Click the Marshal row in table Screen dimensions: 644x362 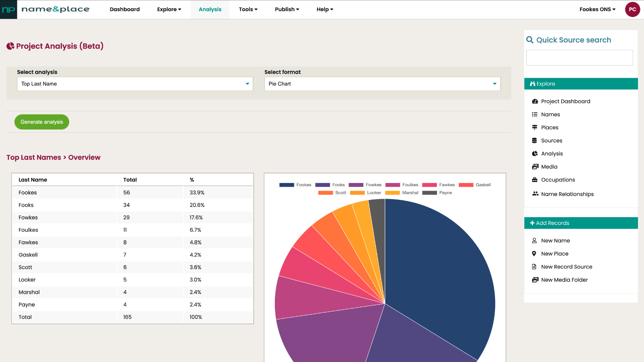(x=132, y=292)
